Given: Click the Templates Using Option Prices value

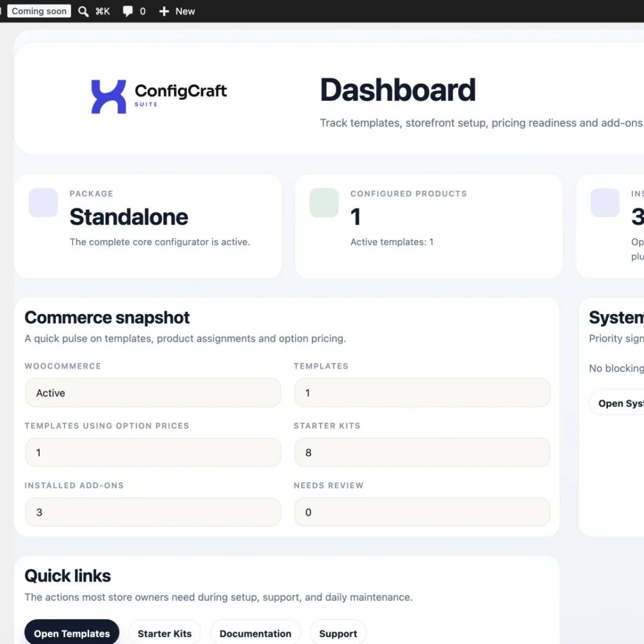Looking at the screenshot, I should coord(153,453).
